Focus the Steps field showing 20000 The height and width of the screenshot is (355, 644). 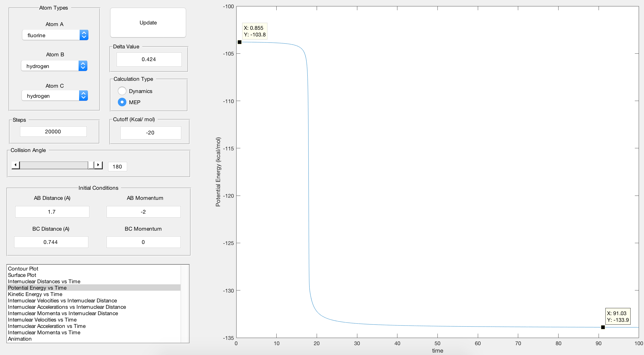53,132
